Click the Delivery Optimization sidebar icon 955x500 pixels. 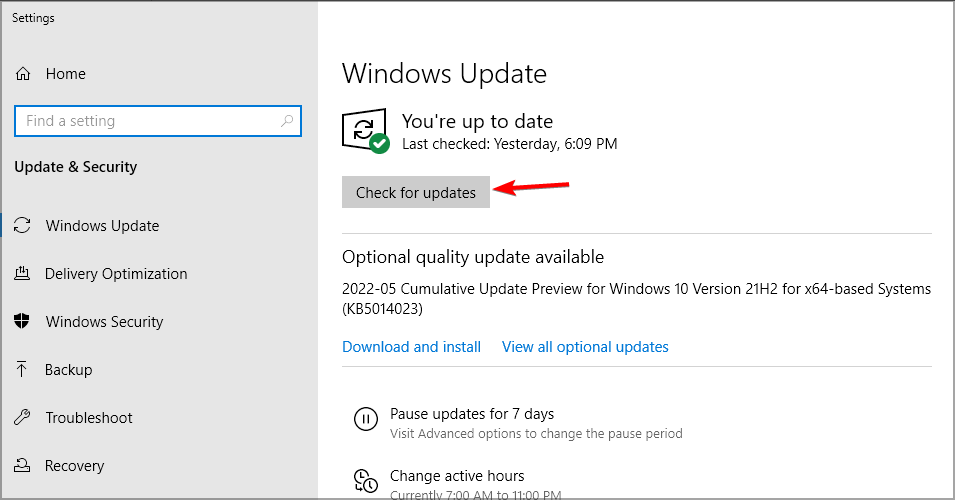coord(22,273)
